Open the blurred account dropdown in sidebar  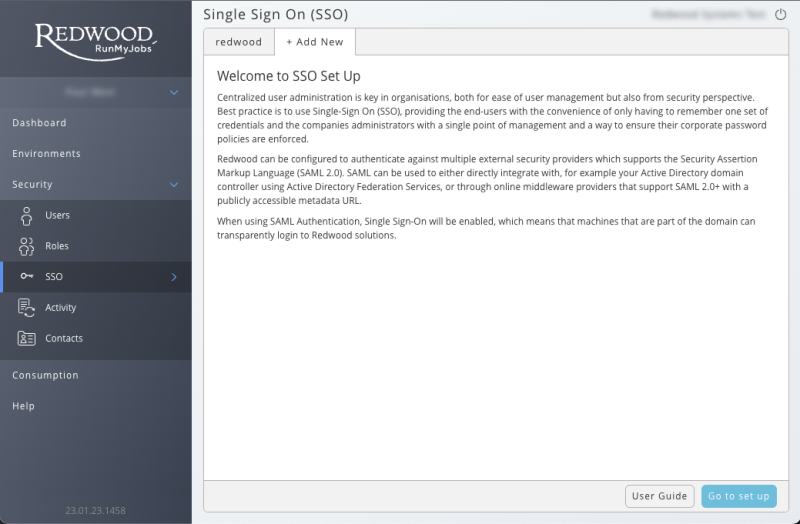(x=95, y=92)
